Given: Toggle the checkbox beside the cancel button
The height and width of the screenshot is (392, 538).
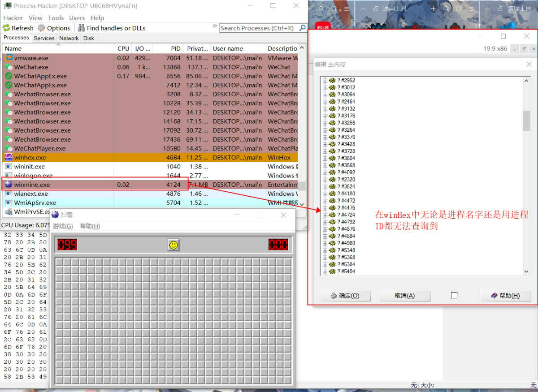Looking at the screenshot, I should (454, 295).
